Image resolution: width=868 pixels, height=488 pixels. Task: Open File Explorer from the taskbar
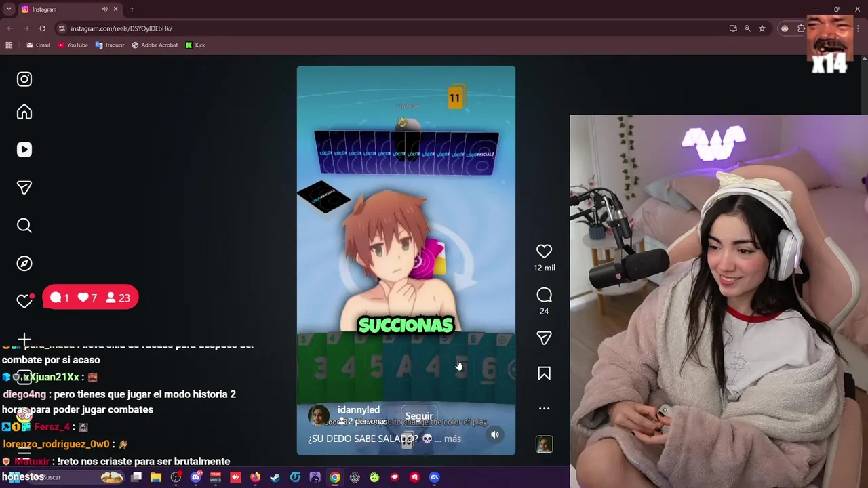coord(156,477)
